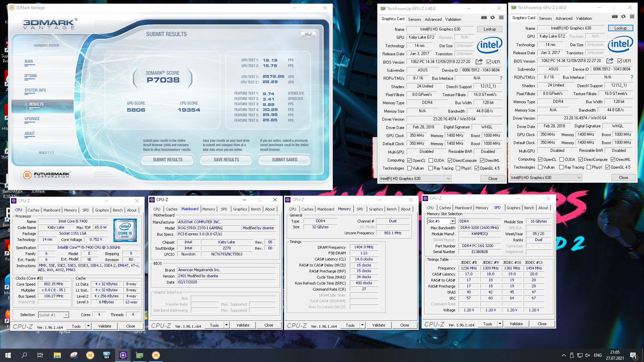Show hidden tray icons chevron
The image size is (644, 362).
[x=563, y=355]
